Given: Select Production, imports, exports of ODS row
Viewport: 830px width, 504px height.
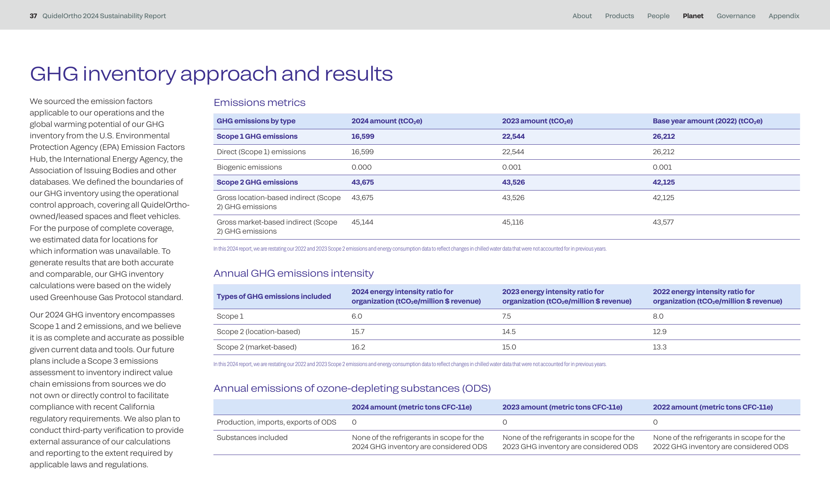Looking at the screenshot, I should click(x=507, y=422).
